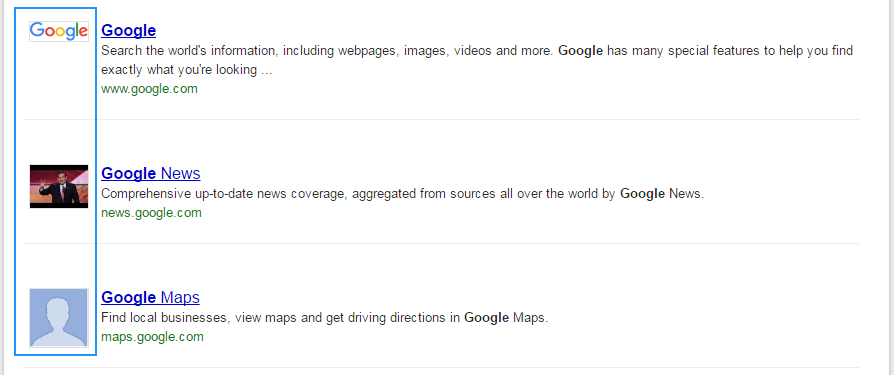
Task: Open the first result titled Google
Action: click(x=128, y=30)
